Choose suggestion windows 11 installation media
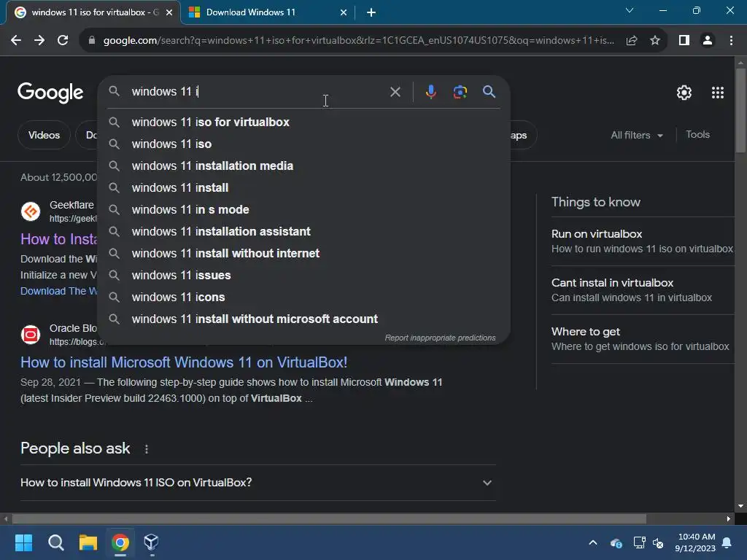This screenshot has height=560, width=747. (304, 166)
